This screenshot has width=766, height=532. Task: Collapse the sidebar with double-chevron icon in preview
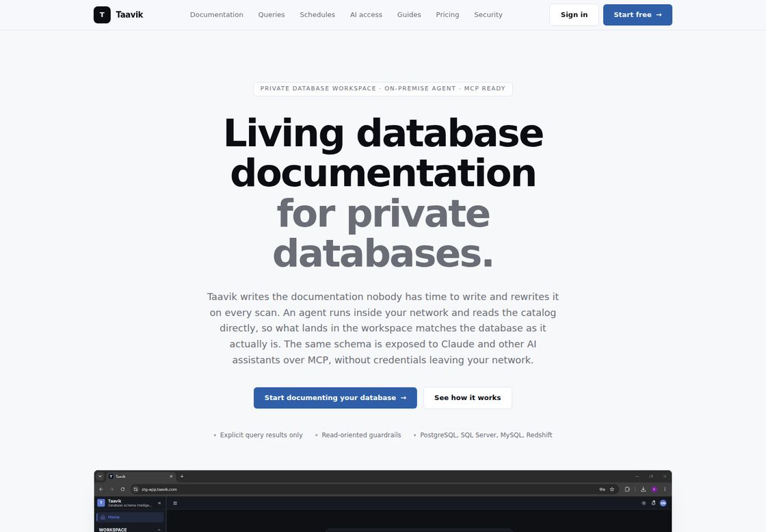[159, 503]
